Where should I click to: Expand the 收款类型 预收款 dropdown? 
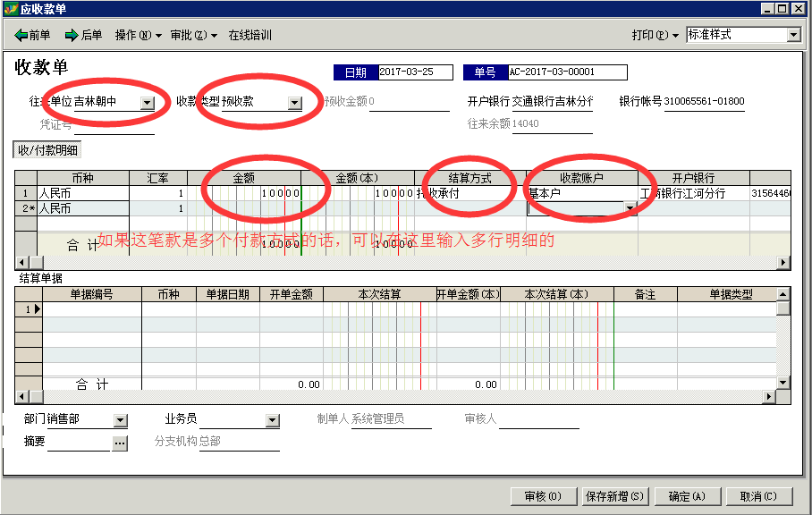(x=294, y=103)
